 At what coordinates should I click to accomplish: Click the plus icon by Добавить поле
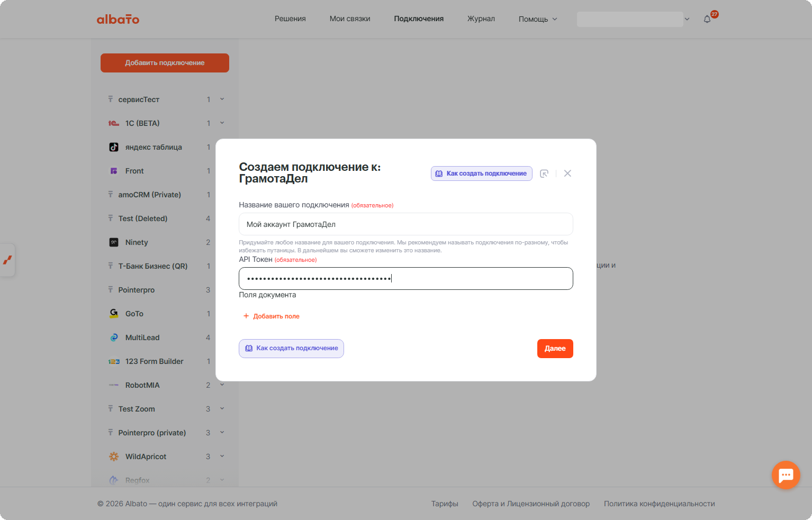tap(246, 316)
